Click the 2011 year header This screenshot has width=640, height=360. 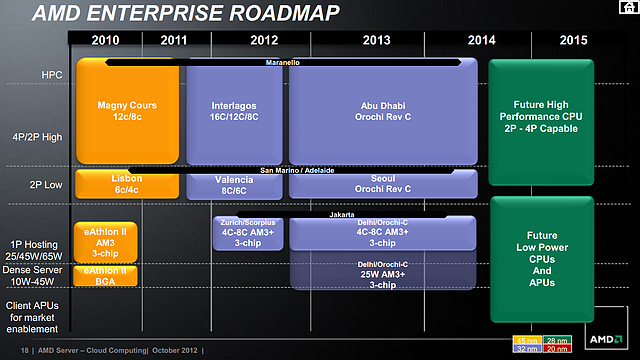173,40
